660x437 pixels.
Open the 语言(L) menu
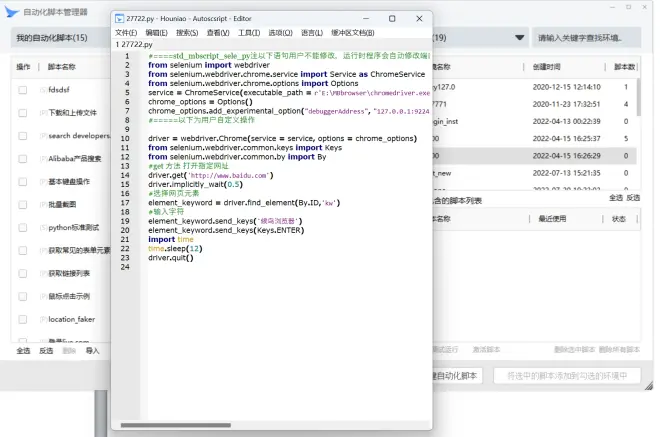311,33
